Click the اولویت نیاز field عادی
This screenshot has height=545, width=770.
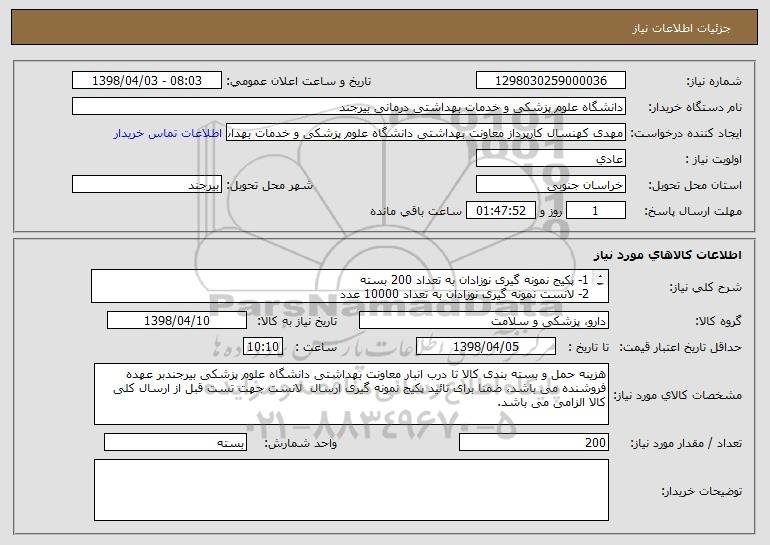point(550,159)
